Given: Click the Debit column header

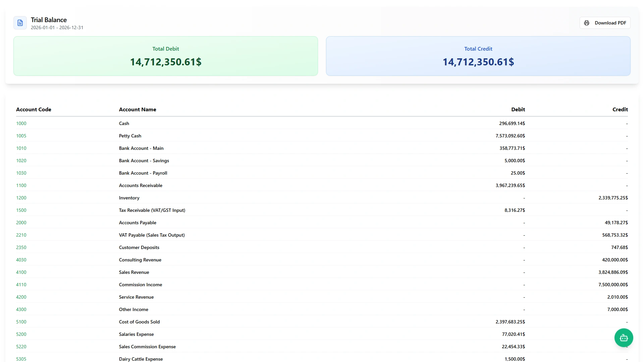Looking at the screenshot, I should click(518, 110).
